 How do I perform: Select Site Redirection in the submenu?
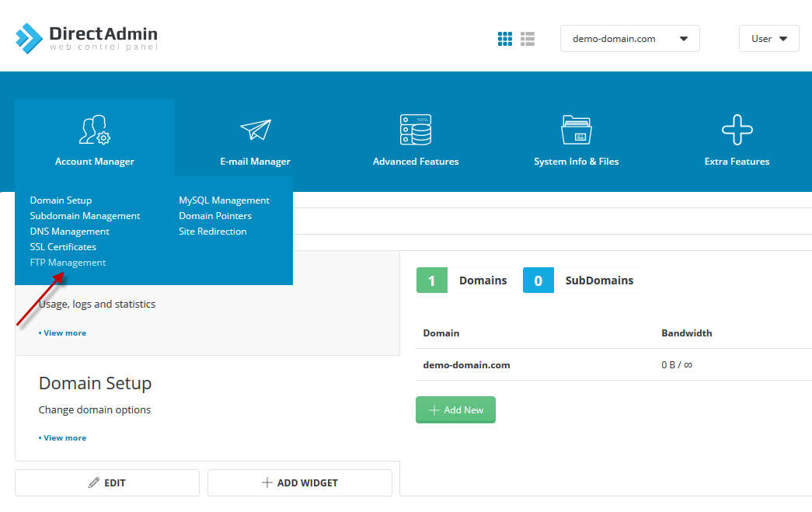coord(213,232)
